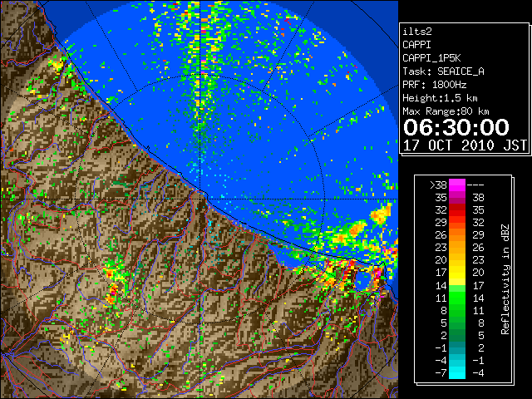Click the 'Height:1.5 km' text
The width and height of the screenshot is (532, 399).
coord(440,98)
